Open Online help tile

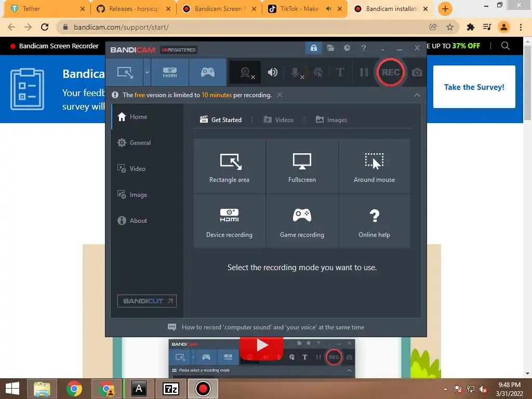pos(374,221)
